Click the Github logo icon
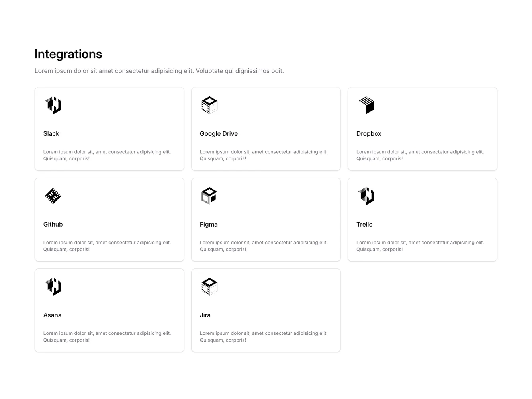This screenshot has width=532, height=399. [x=53, y=196]
